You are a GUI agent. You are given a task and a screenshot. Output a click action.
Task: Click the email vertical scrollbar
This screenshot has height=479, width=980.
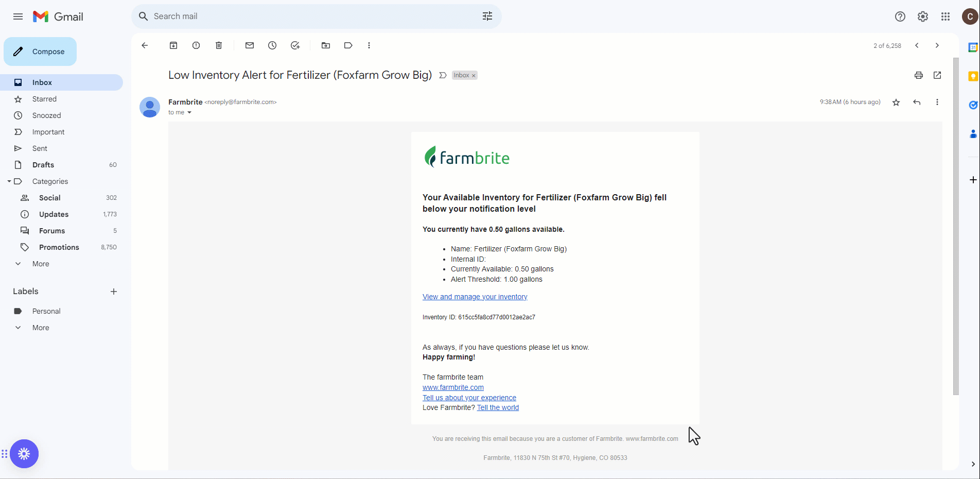tap(956, 227)
